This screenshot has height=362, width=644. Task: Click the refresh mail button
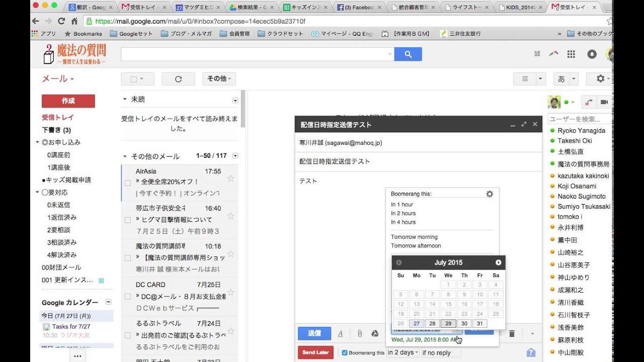tap(178, 79)
